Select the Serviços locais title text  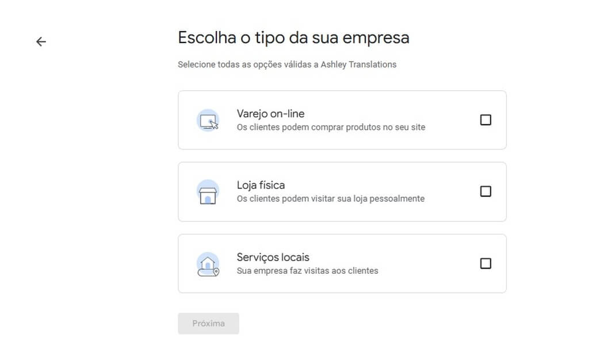pyautogui.click(x=273, y=257)
